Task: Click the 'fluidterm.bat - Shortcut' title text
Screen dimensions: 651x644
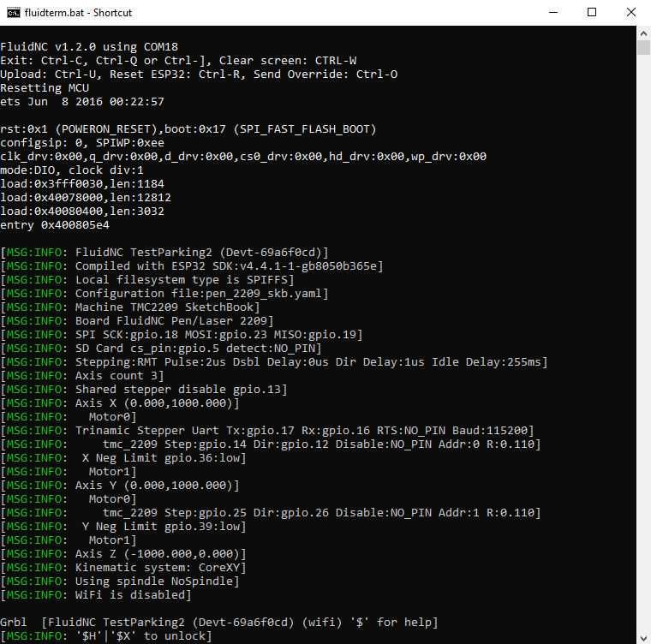Action: 78,13
